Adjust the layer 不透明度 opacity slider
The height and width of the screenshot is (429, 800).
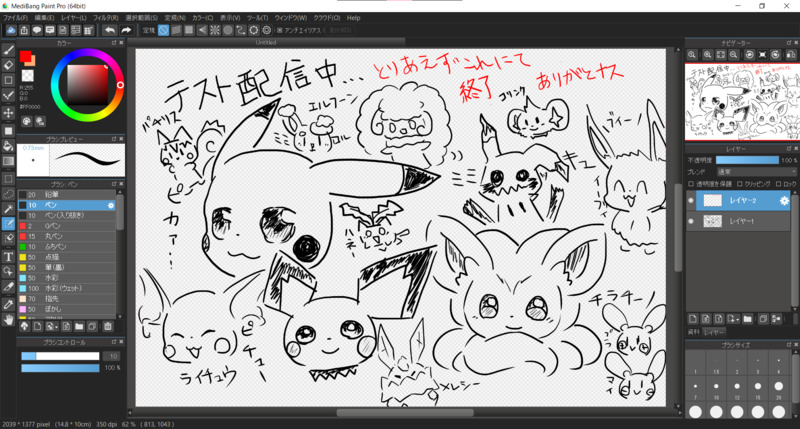point(747,160)
